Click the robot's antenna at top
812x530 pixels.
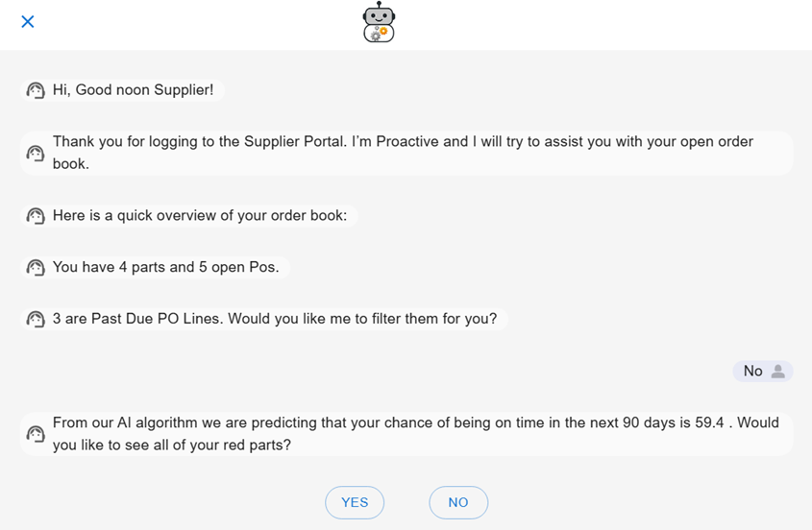[x=379, y=5]
